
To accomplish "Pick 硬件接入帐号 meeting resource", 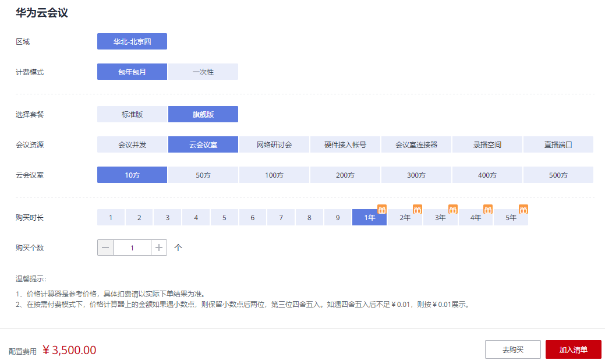I will coord(345,144).
